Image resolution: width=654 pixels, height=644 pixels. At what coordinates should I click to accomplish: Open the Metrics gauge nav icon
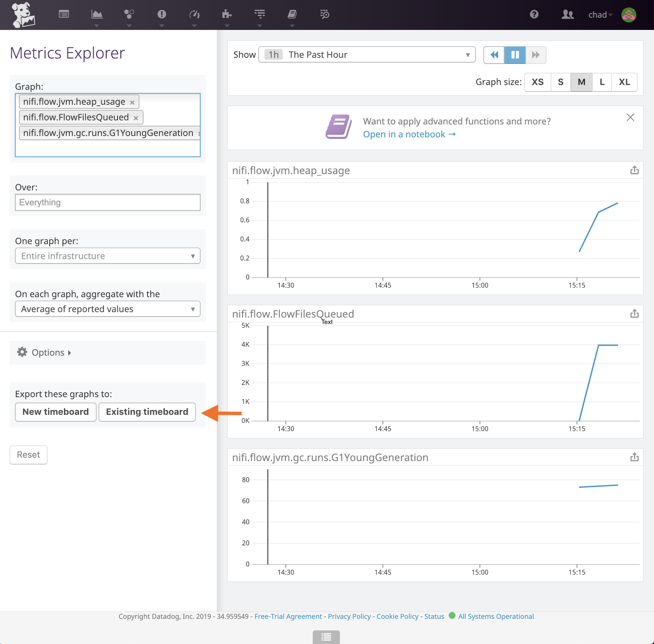point(194,14)
